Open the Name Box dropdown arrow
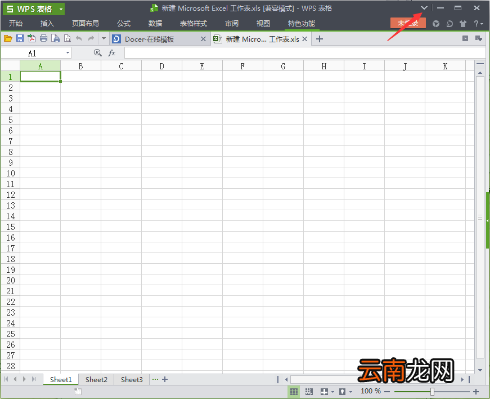 coord(68,53)
